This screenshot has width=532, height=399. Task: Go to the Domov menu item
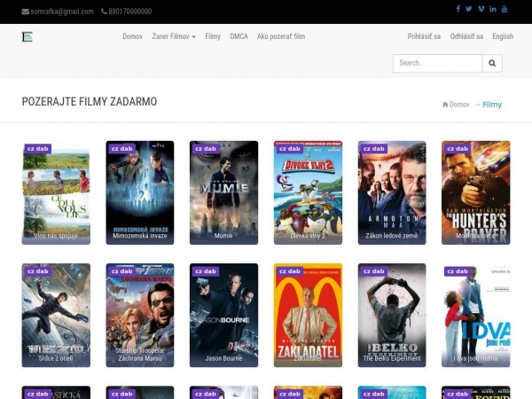click(x=132, y=36)
